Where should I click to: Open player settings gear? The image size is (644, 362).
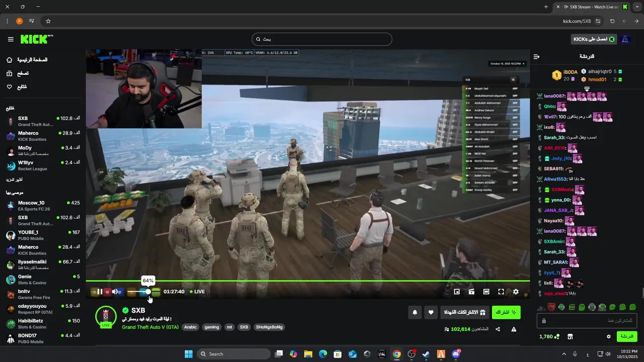[x=516, y=292]
